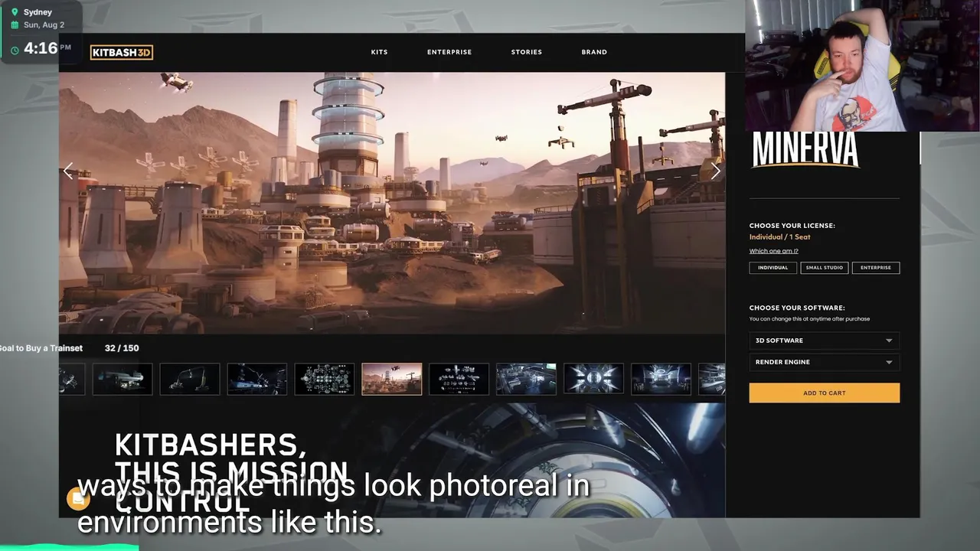The width and height of the screenshot is (980, 551).
Task: Click the KitBash3D logo
Action: pyautogui.click(x=122, y=52)
